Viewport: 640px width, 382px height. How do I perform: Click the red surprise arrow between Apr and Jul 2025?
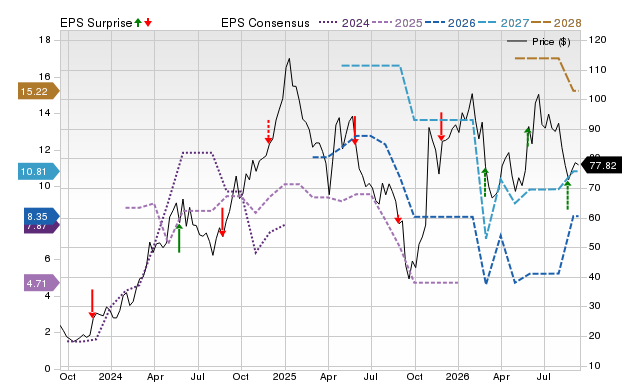[x=355, y=131]
